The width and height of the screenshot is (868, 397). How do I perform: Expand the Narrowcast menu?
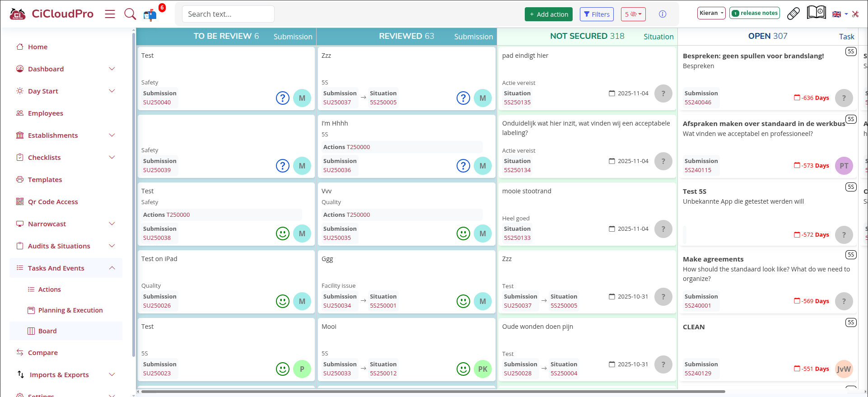click(x=66, y=224)
